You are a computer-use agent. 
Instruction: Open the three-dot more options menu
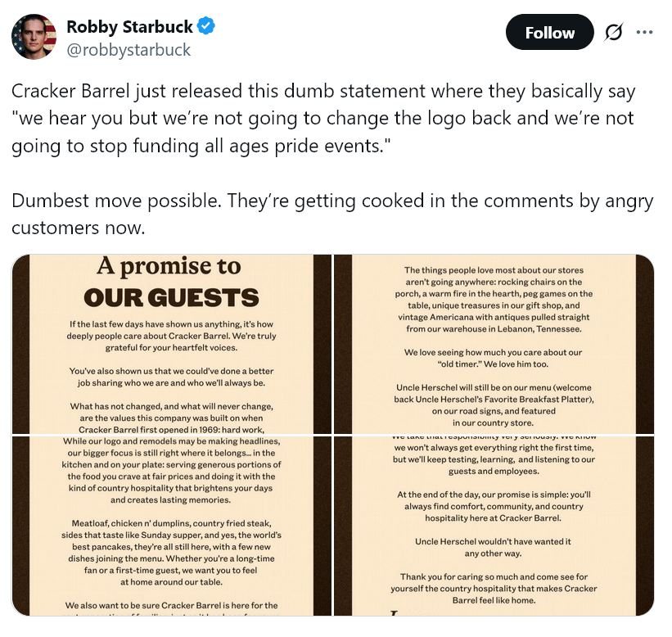tap(645, 33)
